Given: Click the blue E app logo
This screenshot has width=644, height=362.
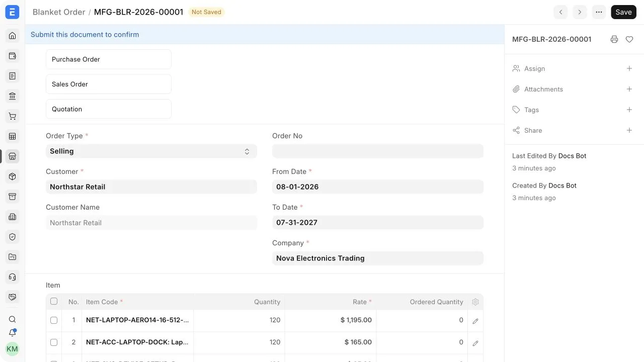Looking at the screenshot, I should pos(12,12).
